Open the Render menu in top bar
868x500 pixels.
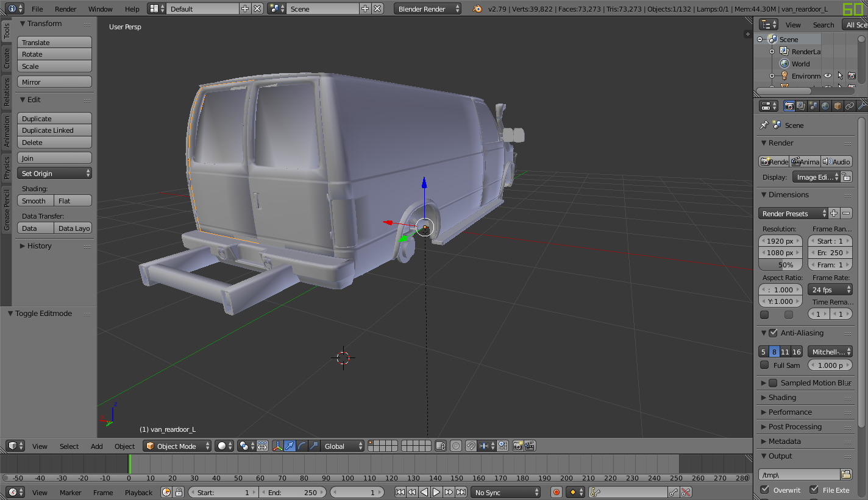[66, 9]
